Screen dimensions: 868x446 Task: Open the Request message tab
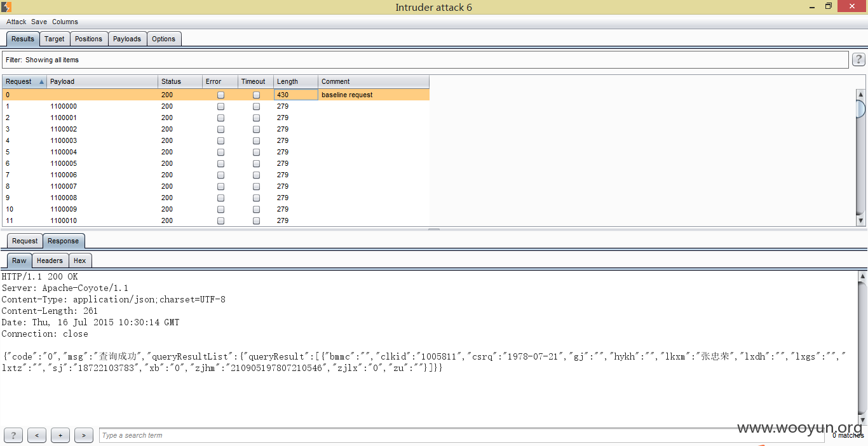(x=25, y=241)
